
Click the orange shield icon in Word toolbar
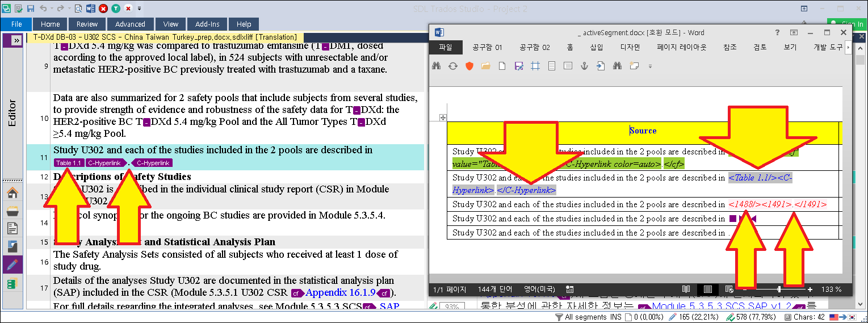pos(469,66)
